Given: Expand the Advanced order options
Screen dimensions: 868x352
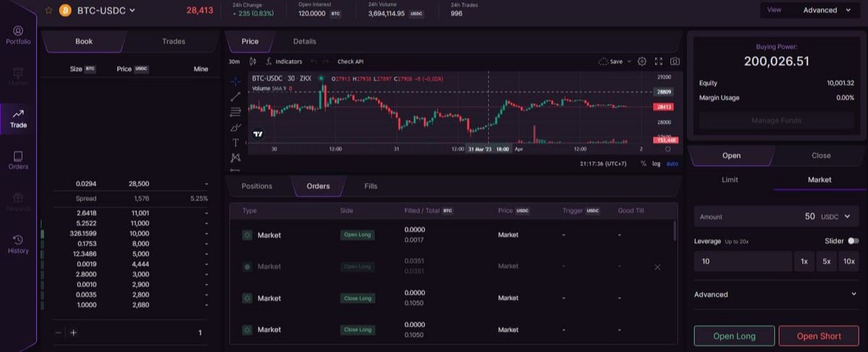Looking at the screenshot, I should coord(775,295).
